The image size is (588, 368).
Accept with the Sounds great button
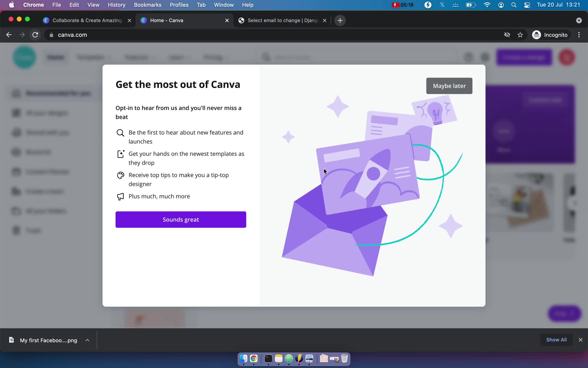point(181,220)
